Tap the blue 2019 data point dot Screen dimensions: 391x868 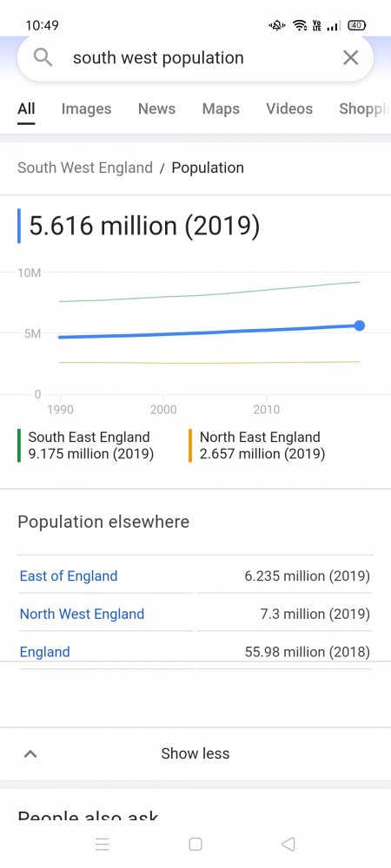tap(360, 325)
